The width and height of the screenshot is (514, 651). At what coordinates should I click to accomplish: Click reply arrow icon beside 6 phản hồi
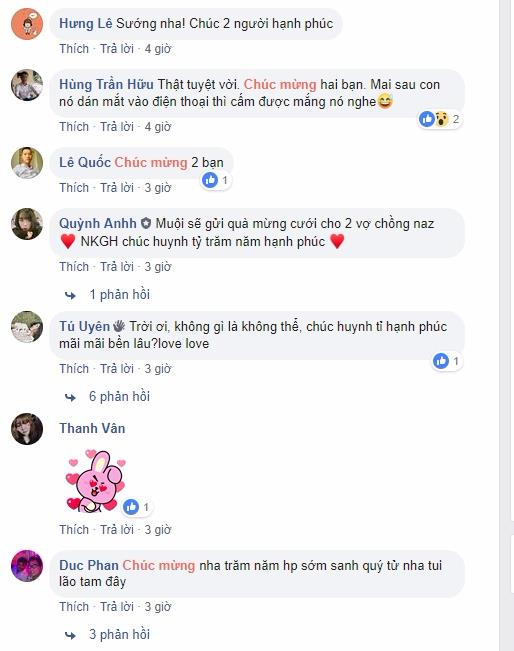click(71, 397)
